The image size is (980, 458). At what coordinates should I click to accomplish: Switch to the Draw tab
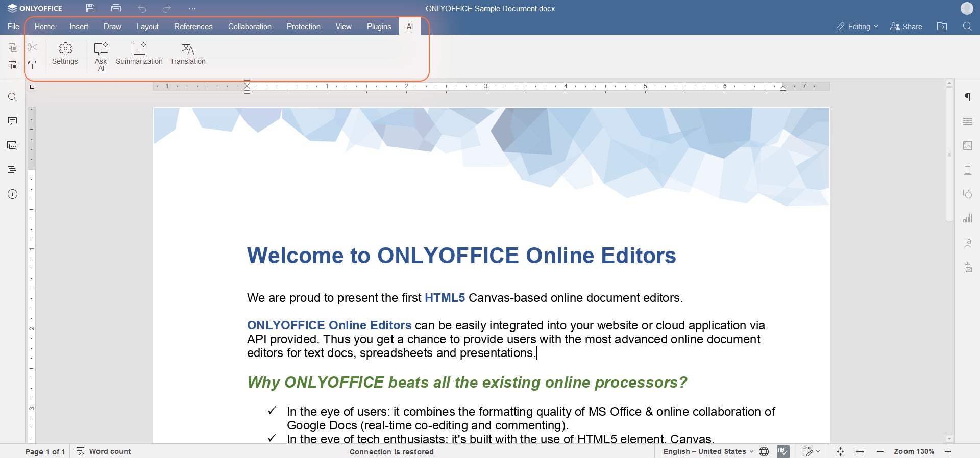[112, 27]
